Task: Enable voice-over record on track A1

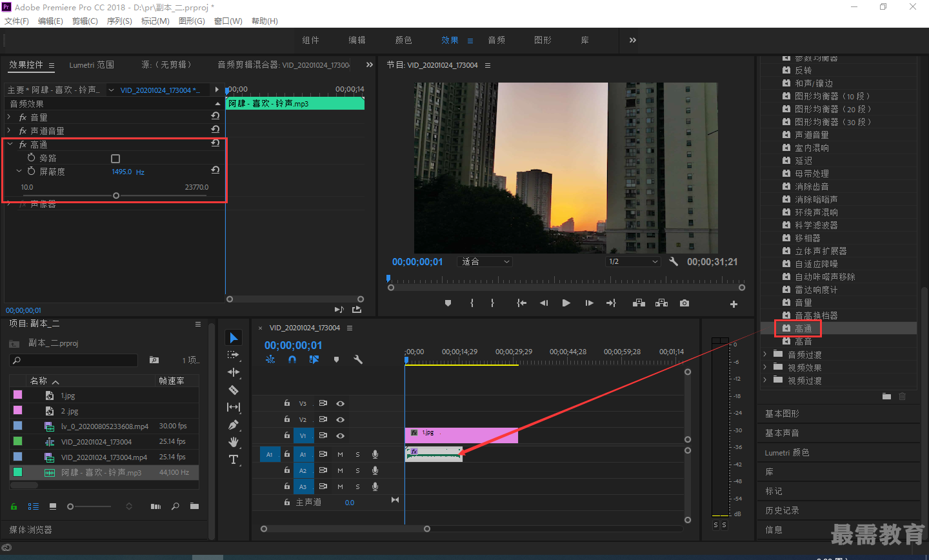Action: [375, 454]
